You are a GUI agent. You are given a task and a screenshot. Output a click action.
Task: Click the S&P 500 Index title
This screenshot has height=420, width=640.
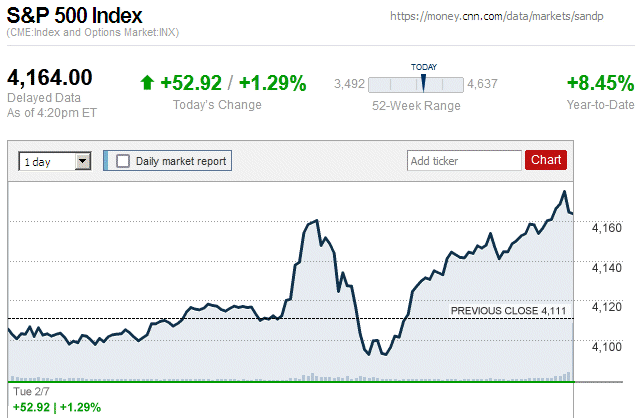pyautogui.click(x=75, y=16)
